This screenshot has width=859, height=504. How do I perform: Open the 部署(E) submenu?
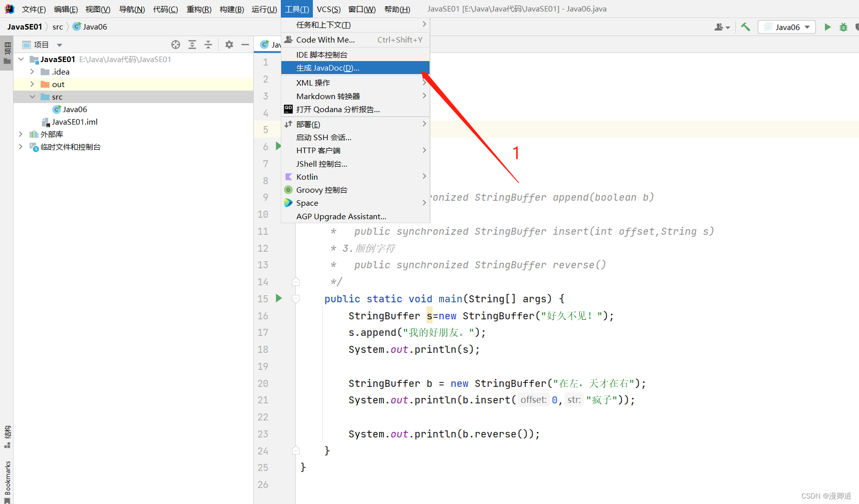pos(355,124)
